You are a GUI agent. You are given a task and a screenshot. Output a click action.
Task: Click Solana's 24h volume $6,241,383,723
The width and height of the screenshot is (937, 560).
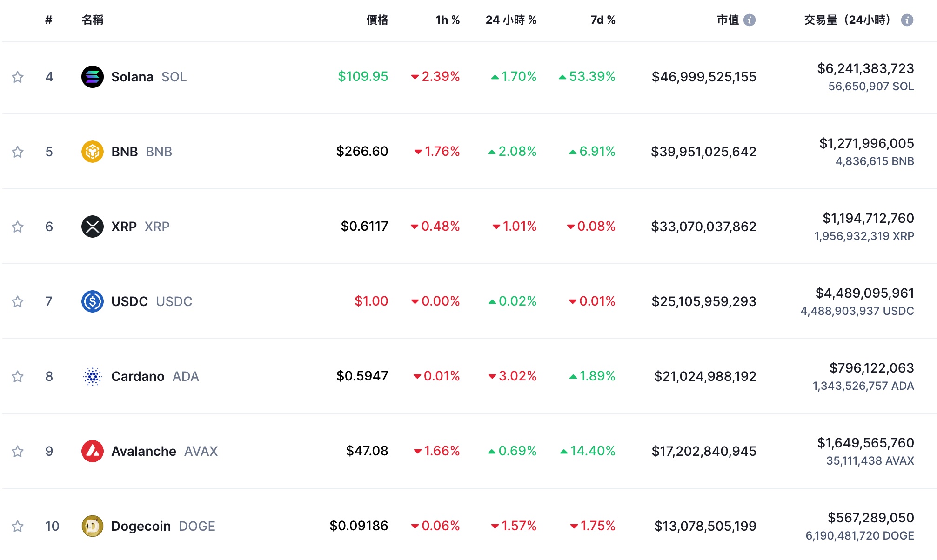tap(866, 68)
